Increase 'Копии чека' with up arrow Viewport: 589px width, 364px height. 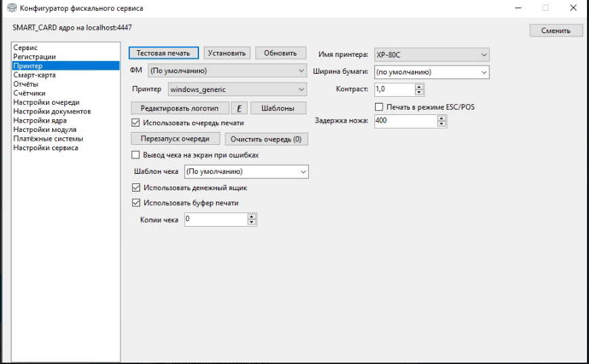(252, 217)
